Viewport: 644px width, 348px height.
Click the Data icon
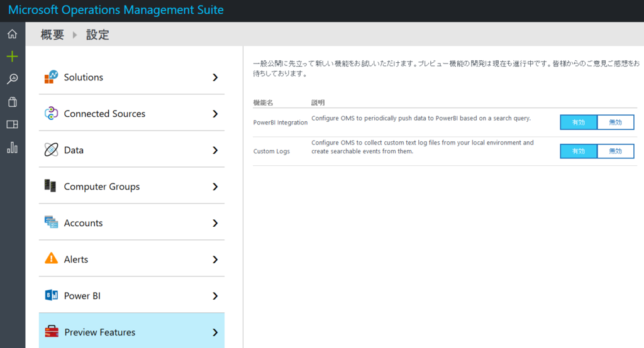pos(51,150)
